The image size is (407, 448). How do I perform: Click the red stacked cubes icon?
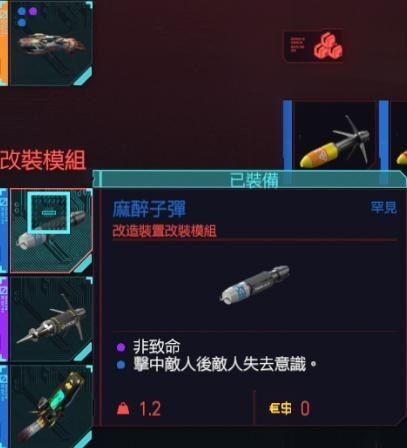tap(328, 45)
